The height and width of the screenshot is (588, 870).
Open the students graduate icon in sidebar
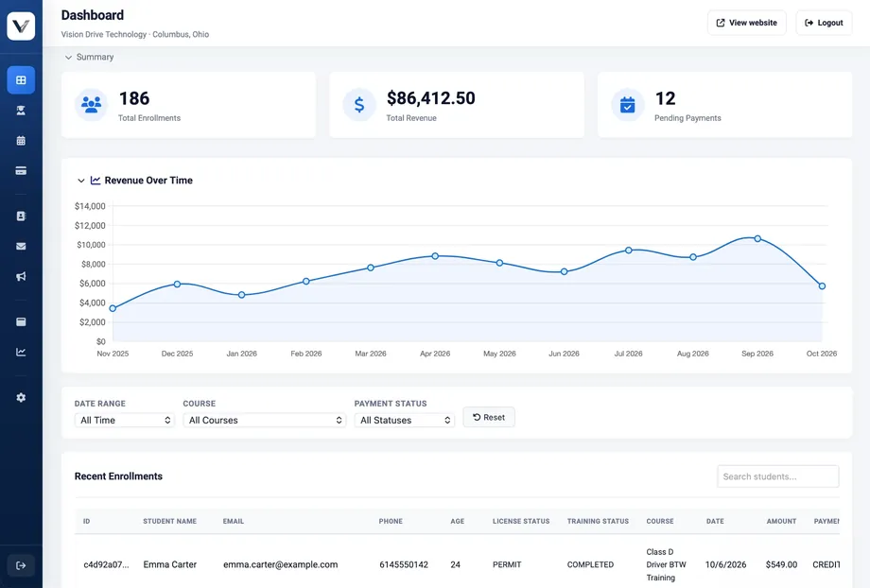pyautogui.click(x=21, y=111)
